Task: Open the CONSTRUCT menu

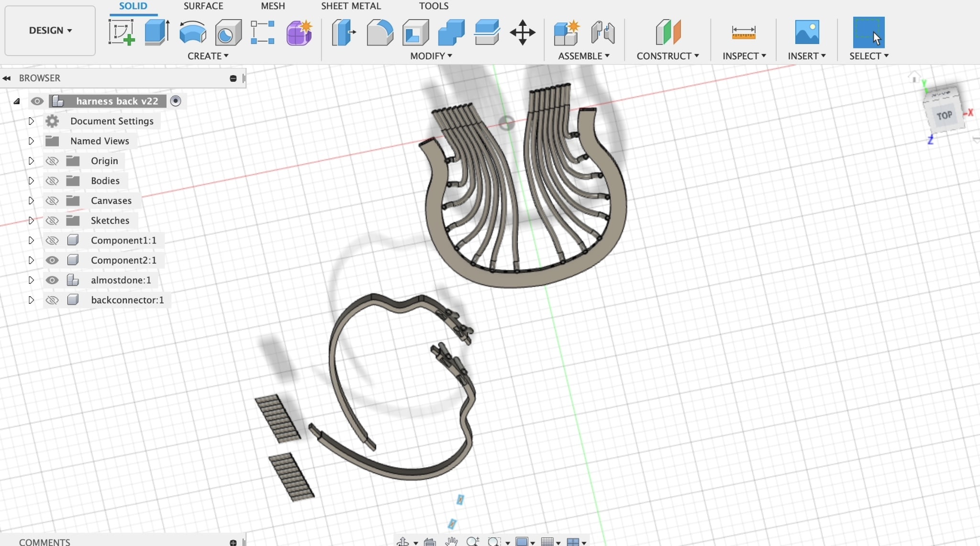Action: tap(668, 56)
